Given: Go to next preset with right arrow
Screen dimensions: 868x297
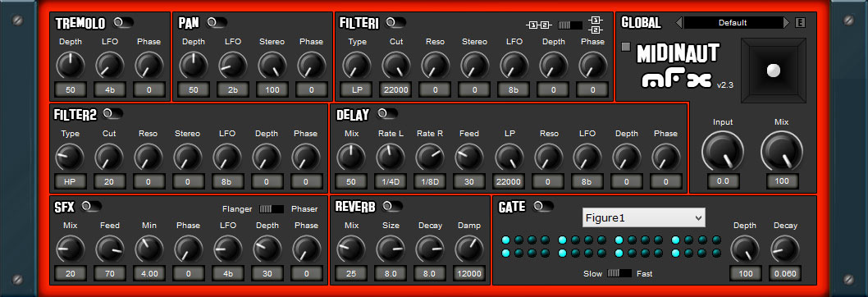Looking at the screenshot, I should 786,23.
